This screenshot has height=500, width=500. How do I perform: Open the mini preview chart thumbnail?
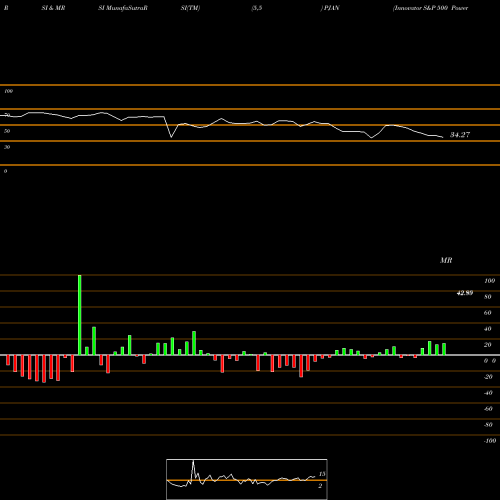click(x=247, y=479)
